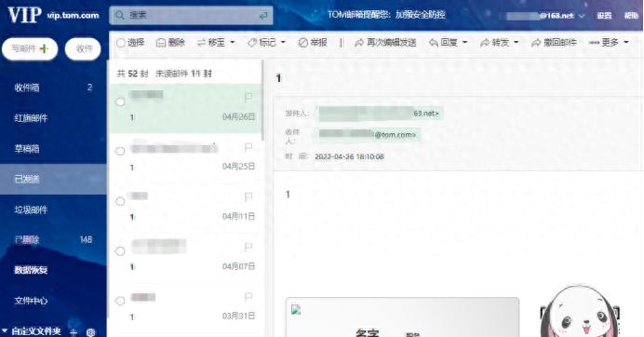Viewport: 644px width, 337px height.
Task: Flag the 04月11日 mail
Action: point(248,197)
